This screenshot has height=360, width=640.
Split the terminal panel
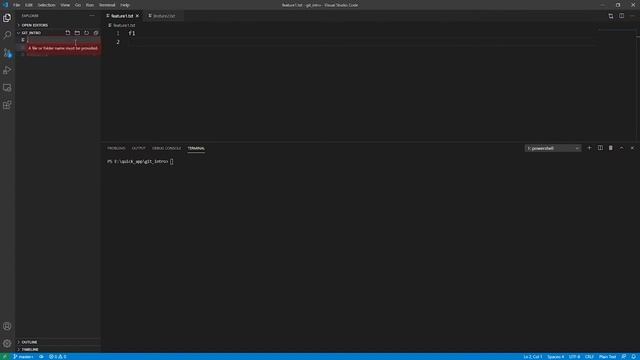600,148
